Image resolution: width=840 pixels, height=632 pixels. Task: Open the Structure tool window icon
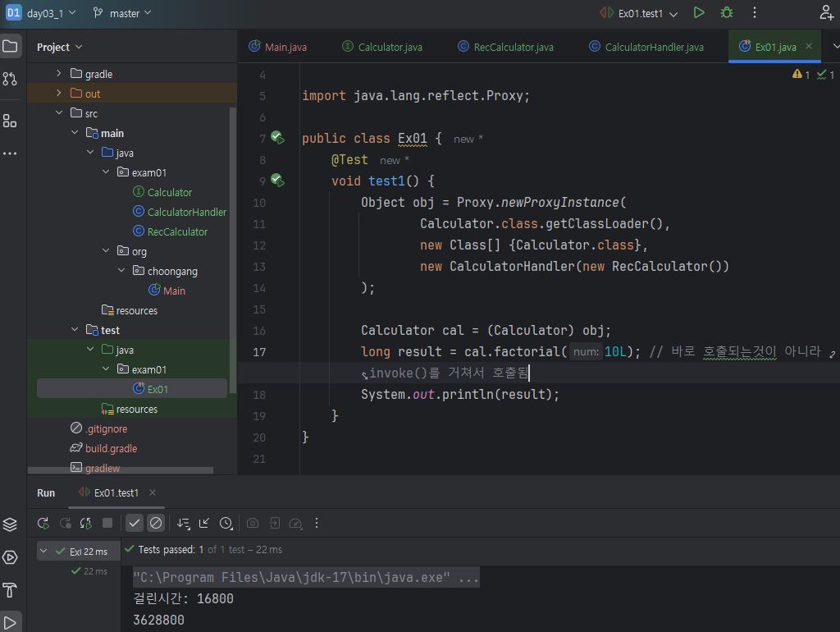10,121
